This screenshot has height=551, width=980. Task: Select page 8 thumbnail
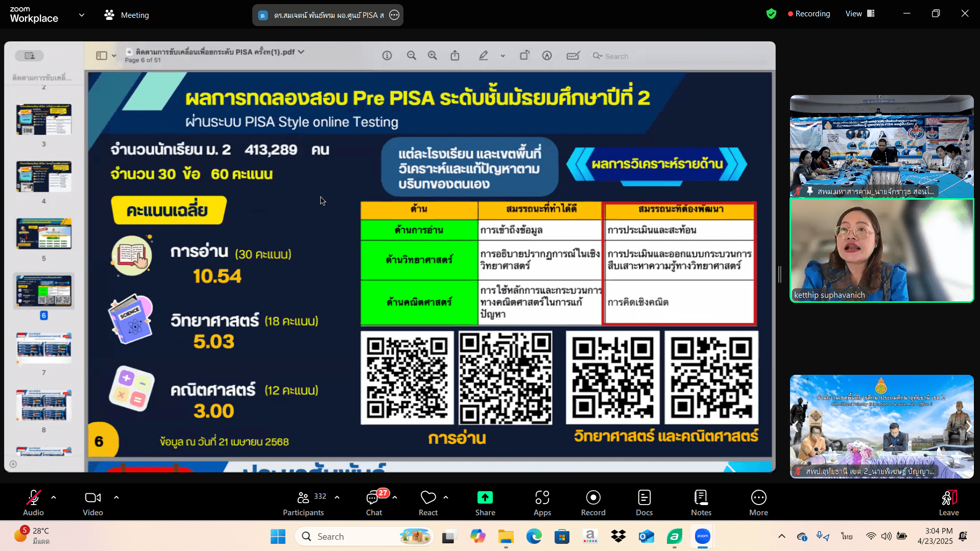pyautogui.click(x=44, y=405)
